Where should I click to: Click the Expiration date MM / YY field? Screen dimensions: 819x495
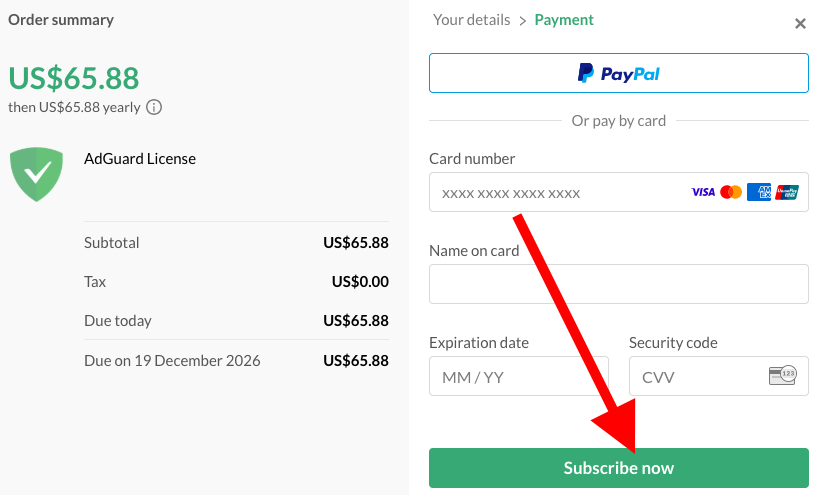518,376
